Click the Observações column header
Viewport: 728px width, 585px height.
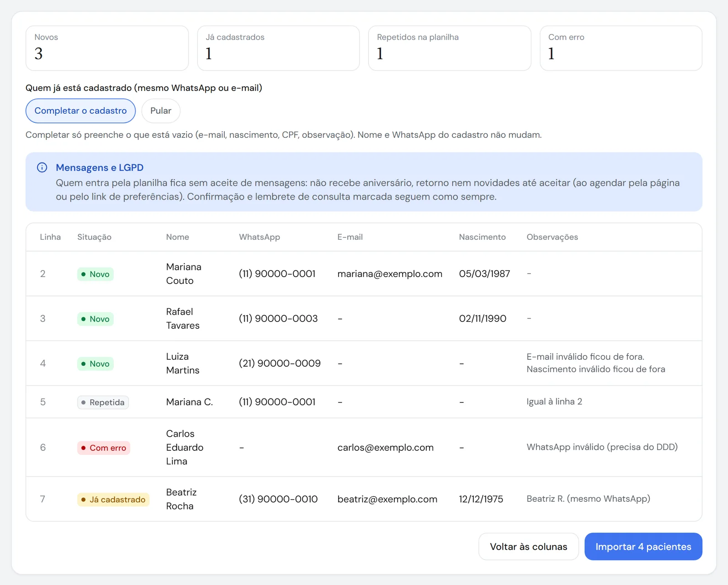click(552, 237)
